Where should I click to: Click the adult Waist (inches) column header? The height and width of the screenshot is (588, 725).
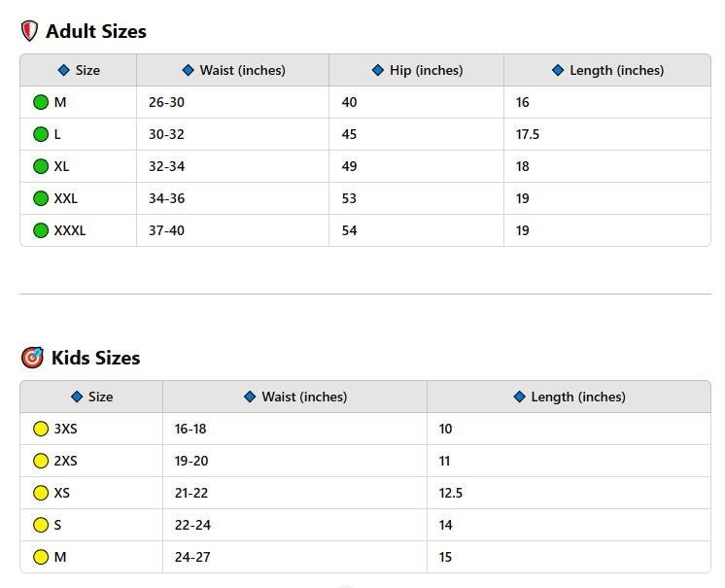click(x=232, y=70)
